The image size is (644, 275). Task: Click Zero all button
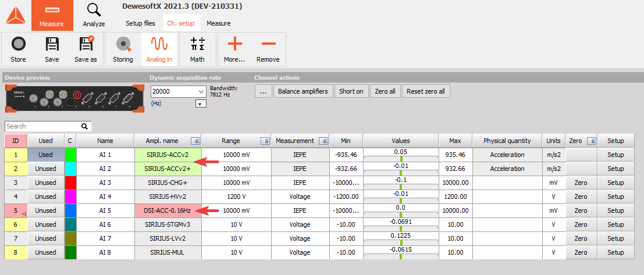pyautogui.click(x=385, y=91)
